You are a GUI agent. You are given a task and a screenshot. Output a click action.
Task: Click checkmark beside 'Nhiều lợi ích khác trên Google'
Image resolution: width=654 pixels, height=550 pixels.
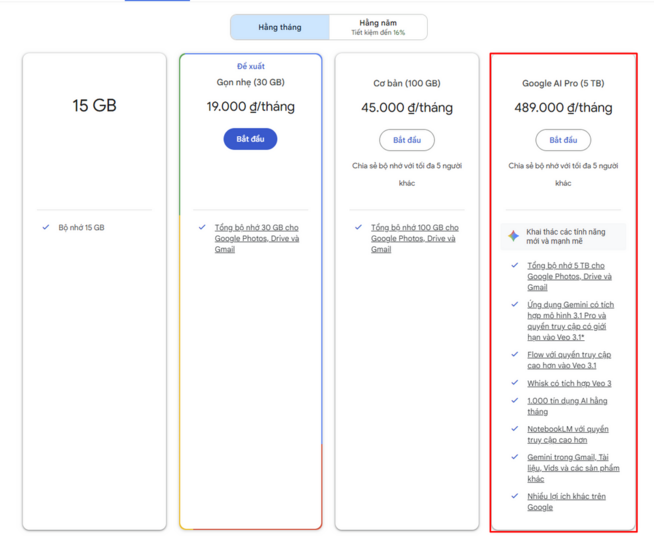[x=515, y=496]
